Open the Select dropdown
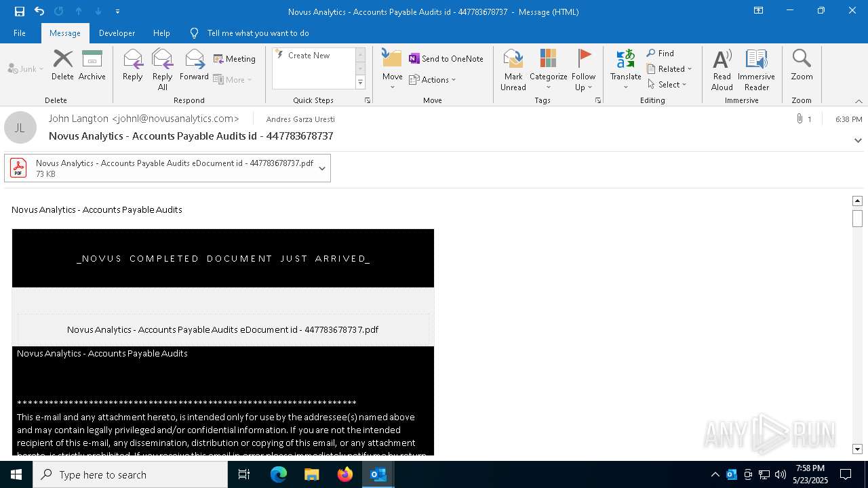Screen dimensions: 868x488 pyautogui.click(x=667, y=84)
